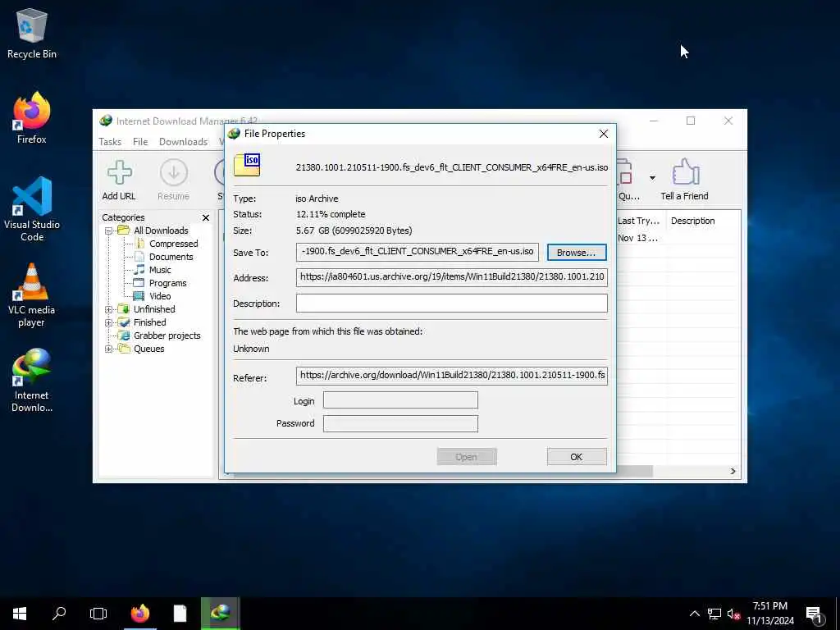Open the queue toolbar dropdown arrow

pyautogui.click(x=652, y=178)
